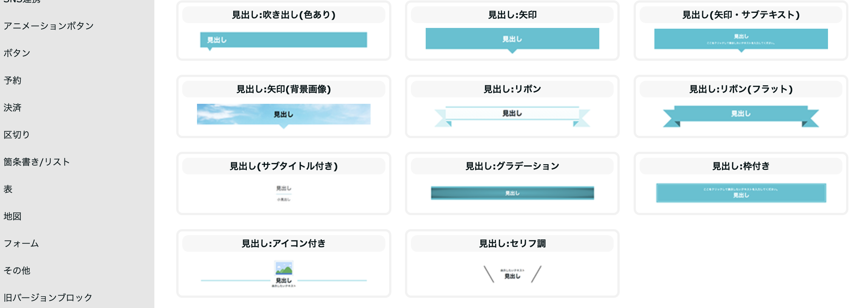Open アニメーションボタン category in sidebar

pos(49,26)
